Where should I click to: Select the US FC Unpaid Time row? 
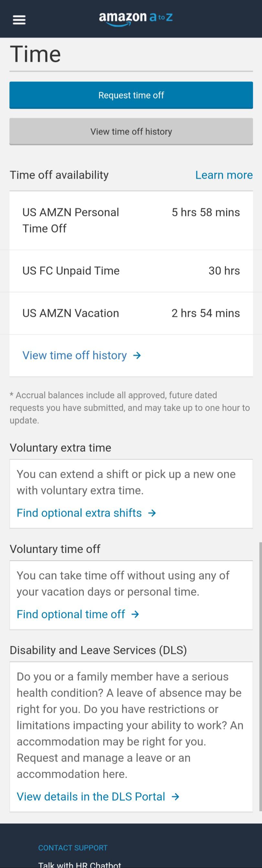(131, 271)
